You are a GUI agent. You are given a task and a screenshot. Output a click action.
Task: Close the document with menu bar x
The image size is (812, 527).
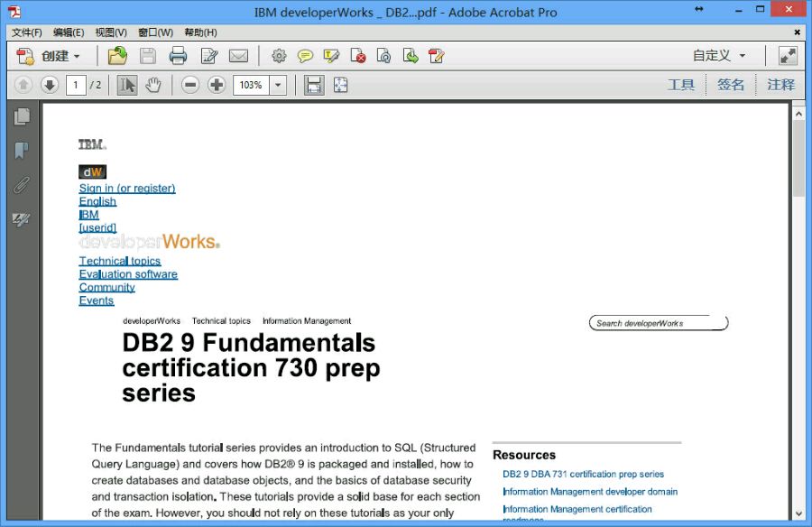(797, 32)
